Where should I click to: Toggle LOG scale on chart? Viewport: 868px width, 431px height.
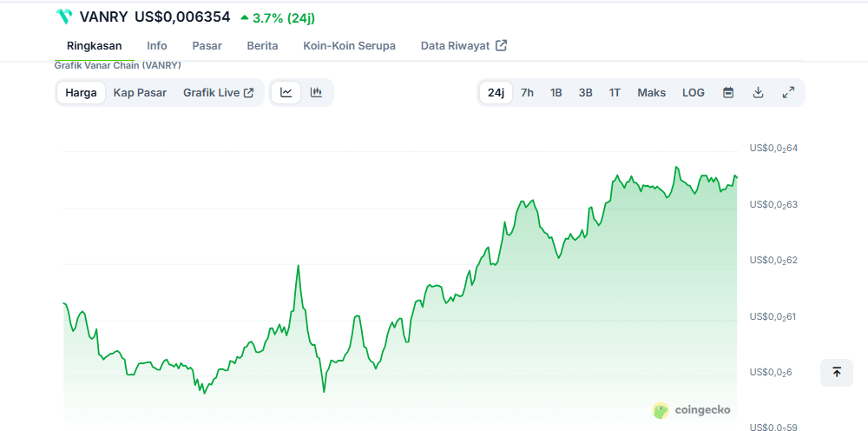tap(693, 92)
